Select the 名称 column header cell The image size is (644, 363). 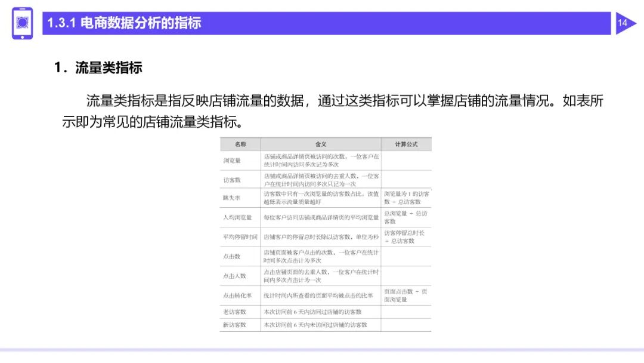point(241,144)
